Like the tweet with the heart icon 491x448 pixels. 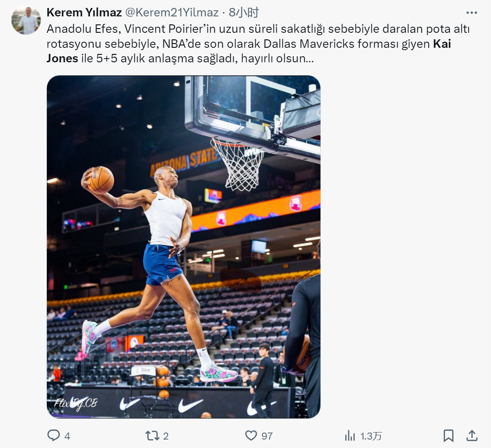click(x=252, y=436)
